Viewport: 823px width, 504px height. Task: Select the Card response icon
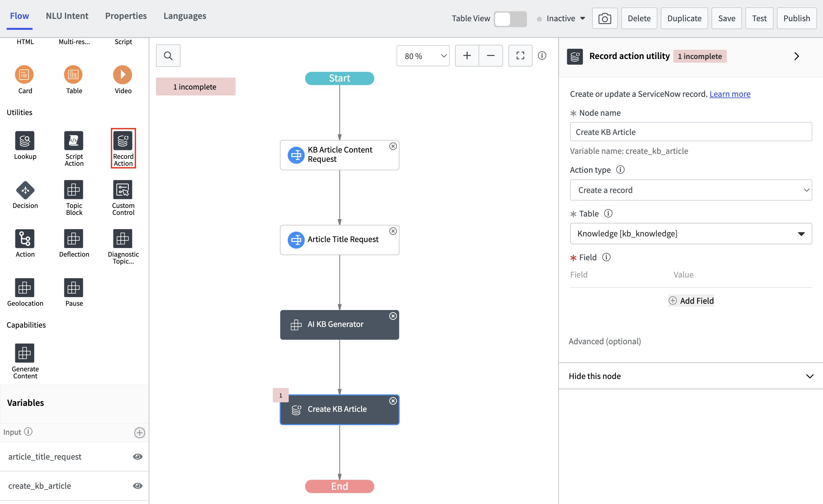[x=24, y=74]
